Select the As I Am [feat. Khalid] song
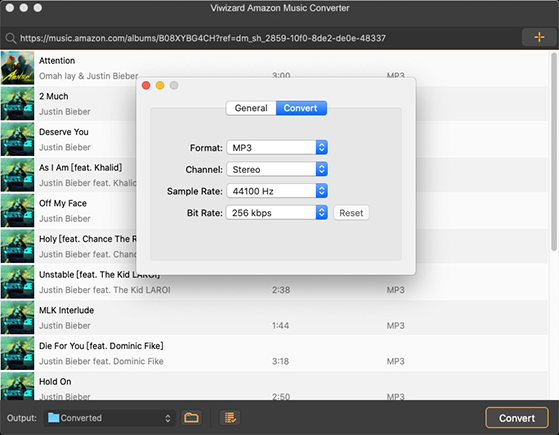The height and width of the screenshot is (435, 559). (81, 168)
